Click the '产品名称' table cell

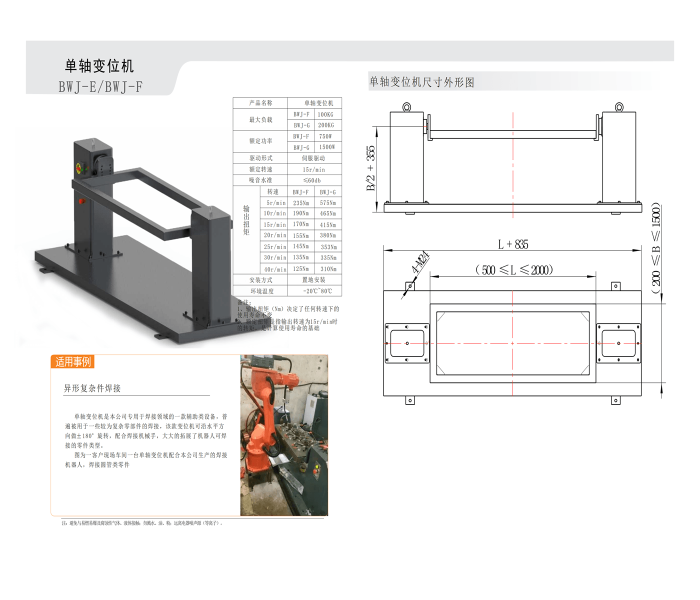point(260,103)
